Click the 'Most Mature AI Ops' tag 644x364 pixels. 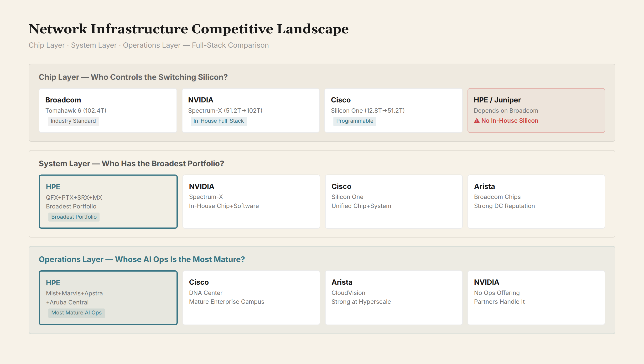[76, 313]
